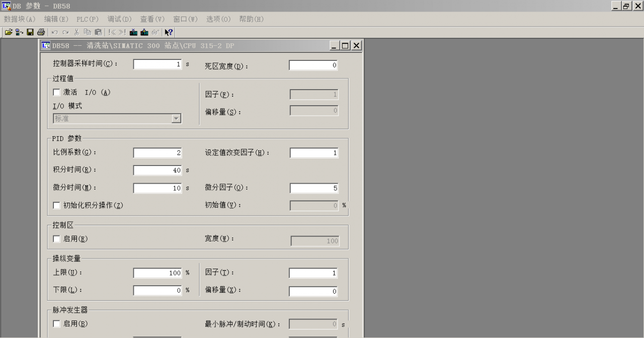This screenshot has width=644, height=338.
Task: Open the 数据块 menu
Action: 20,19
